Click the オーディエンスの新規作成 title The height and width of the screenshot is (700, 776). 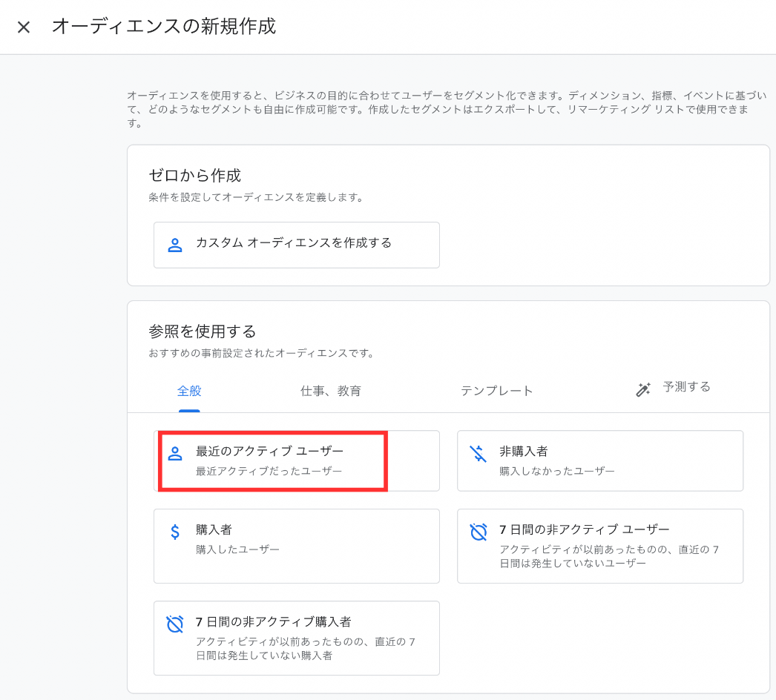click(164, 26)
